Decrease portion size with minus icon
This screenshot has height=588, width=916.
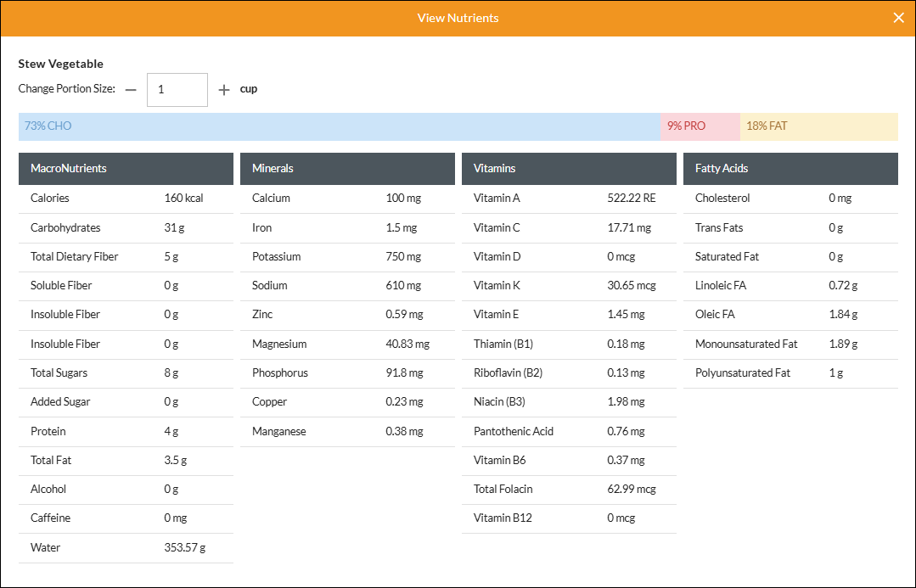[131, 90]
